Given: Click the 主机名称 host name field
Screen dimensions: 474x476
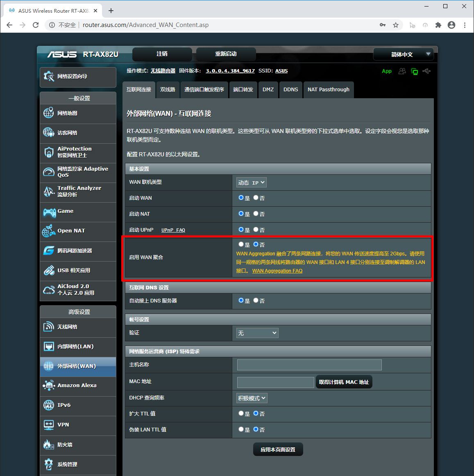Looking at the screenshot, I should click(309, 365).
